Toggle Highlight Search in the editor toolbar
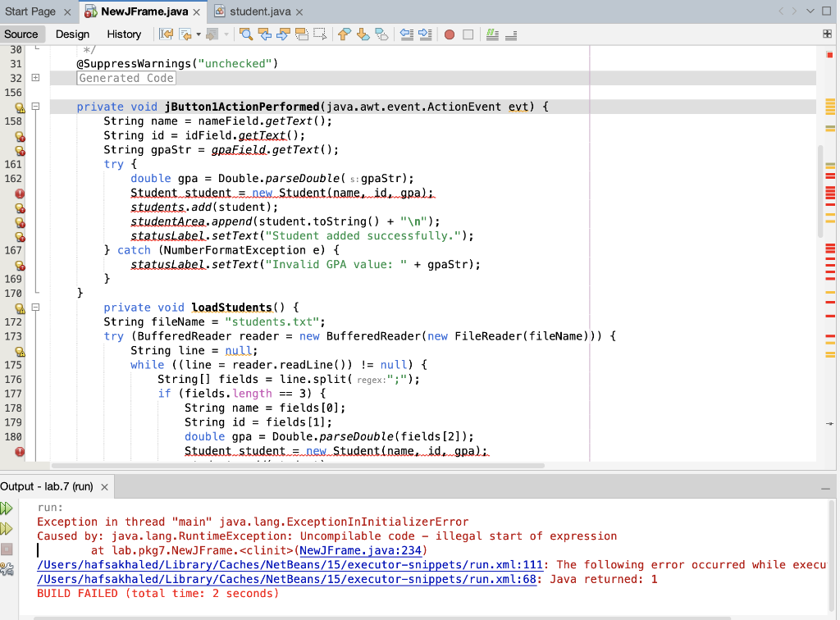This screenshot has width=840, height=620. pyautogui.click(x=301, y=34)
